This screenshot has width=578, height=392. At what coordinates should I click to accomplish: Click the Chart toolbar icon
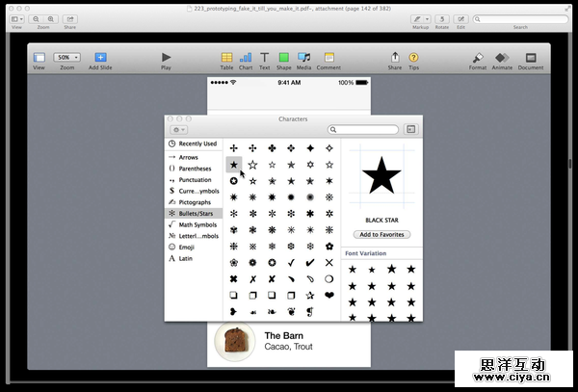point(246,59)
